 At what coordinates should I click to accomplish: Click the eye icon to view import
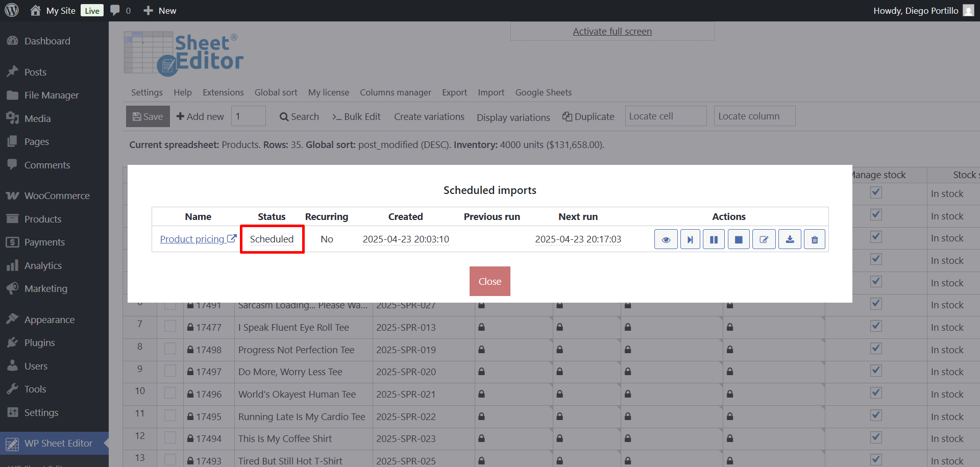(666, 239)
